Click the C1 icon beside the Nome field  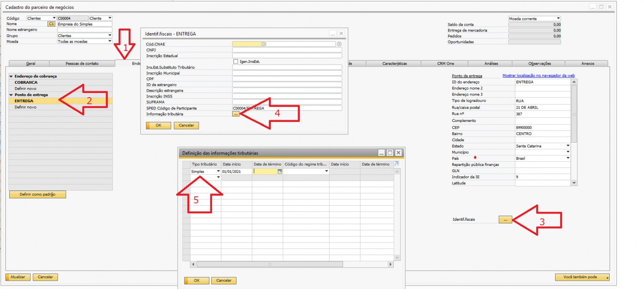(x=52, y=24)
